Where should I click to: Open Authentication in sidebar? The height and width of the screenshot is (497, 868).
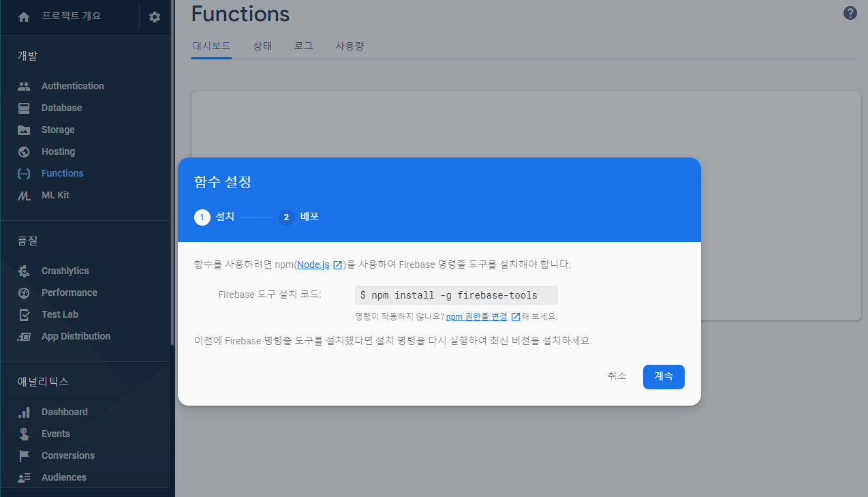point(73,86)
